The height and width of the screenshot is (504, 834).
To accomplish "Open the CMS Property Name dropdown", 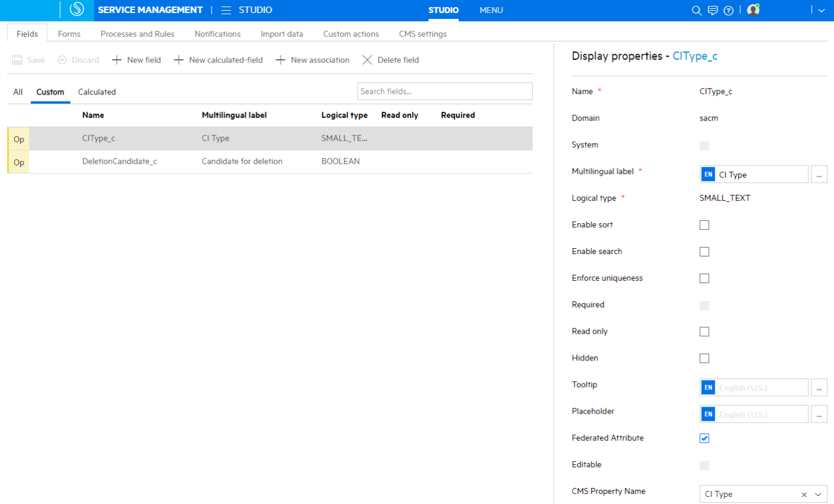I will [819, 494].
